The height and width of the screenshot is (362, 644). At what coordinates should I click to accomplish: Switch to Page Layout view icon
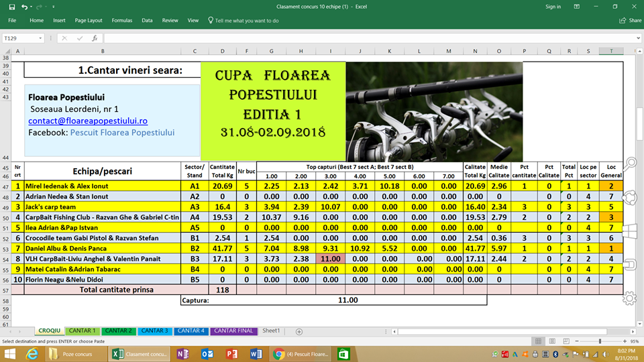coord(552,341)
